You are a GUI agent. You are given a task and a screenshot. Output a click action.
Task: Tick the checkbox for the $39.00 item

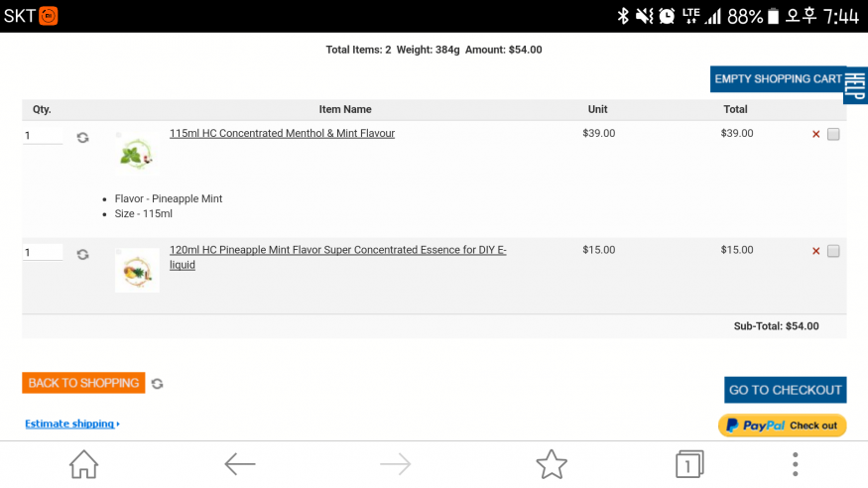(833, 134)
